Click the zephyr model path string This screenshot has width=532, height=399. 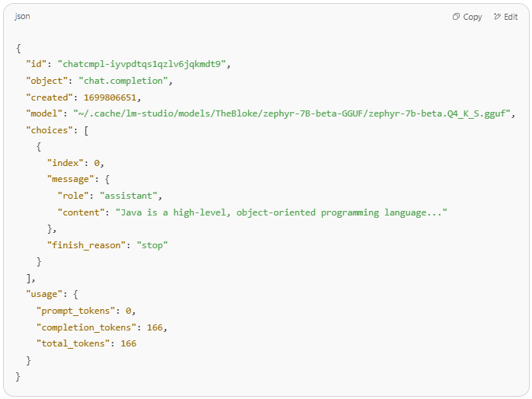291,113
